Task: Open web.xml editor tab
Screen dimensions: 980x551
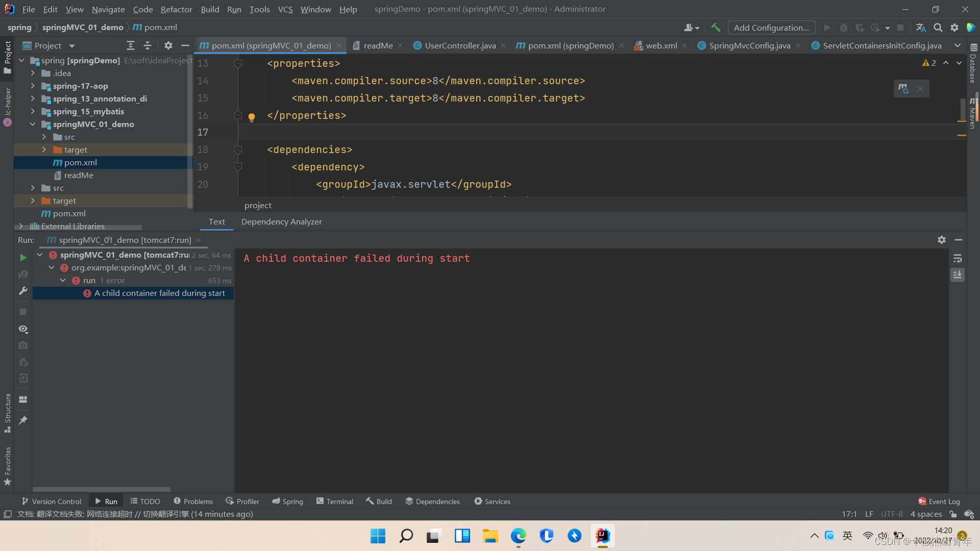Action: pyautogui.click(x=658, y=45)
